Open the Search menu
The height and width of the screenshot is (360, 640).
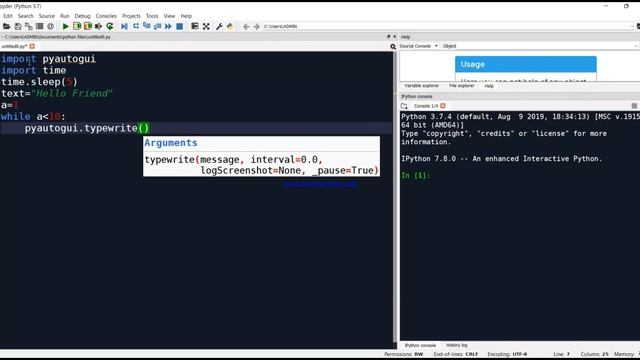(25, 16)
